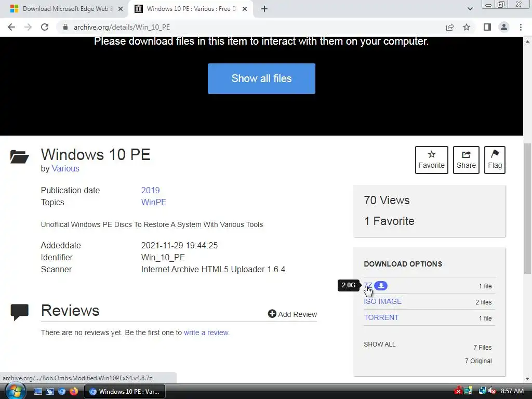Screen dimensions: 532x399
Task: Open the Windows Start orb
Action: tap(15, 391)
